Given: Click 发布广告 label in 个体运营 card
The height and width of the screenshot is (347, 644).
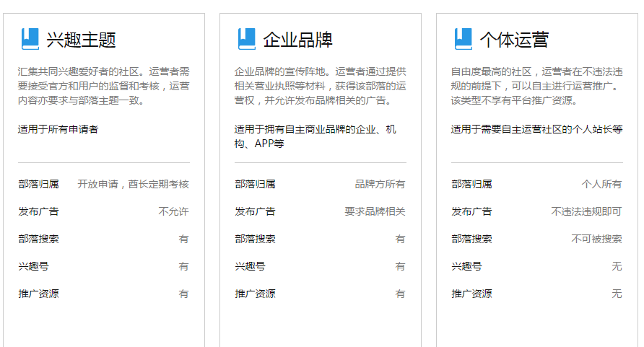Looking at the screenshot, I should point(471,211).
